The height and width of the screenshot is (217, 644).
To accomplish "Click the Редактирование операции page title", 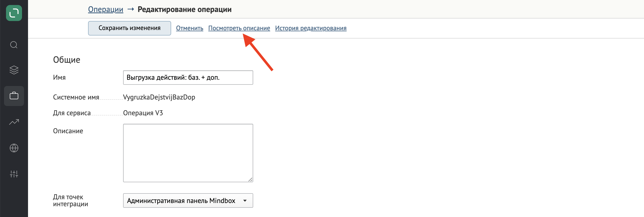I will pyautogui.click(x=185, y=9).
